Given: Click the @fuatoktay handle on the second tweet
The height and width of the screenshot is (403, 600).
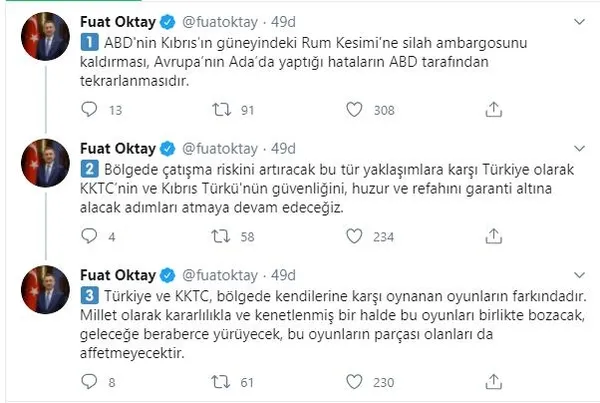Looking at the screenshot, I should (x=211, y=148).
